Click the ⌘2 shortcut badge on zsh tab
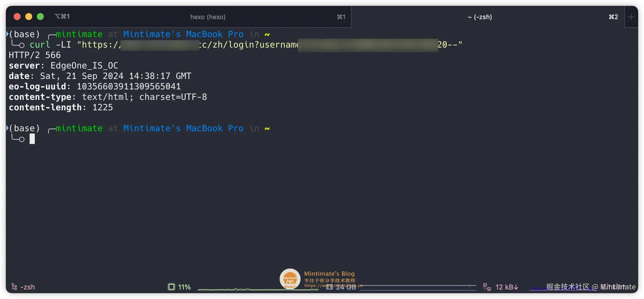This screenshot has width=644, height=299. 613,17
